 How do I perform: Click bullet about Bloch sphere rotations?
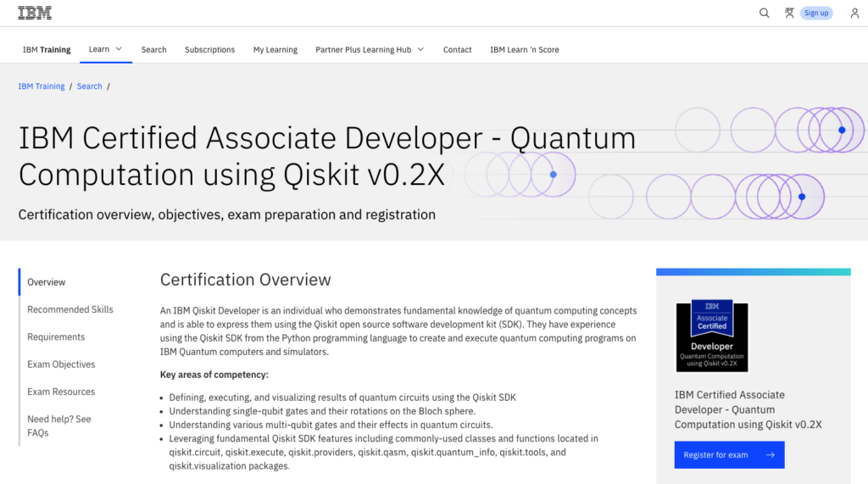[322, 411]
